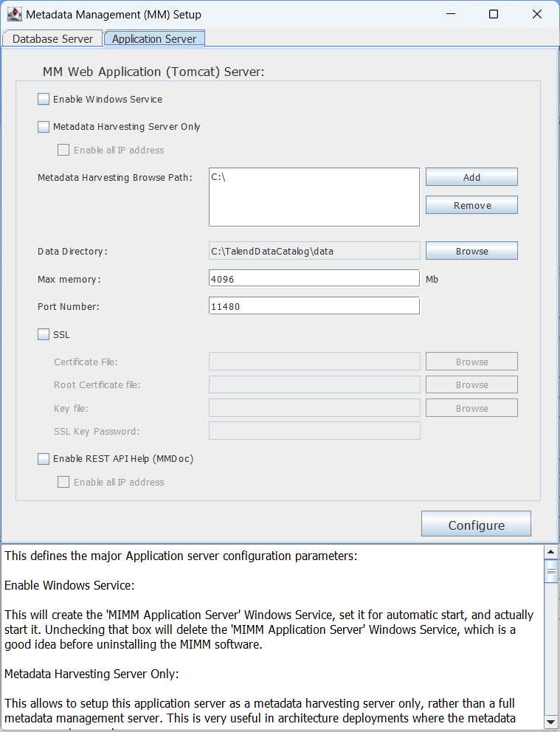The height and width of the screenshot is (732, 560).
Task: Enable the SSL option
Action: pyautogui.click(x=43, y=334)
